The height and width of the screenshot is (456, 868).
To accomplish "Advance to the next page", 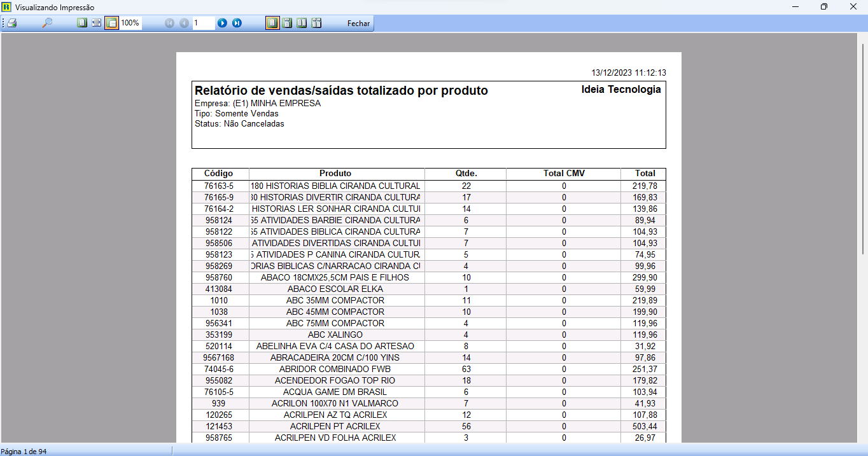I will click(x=222, y=23).
